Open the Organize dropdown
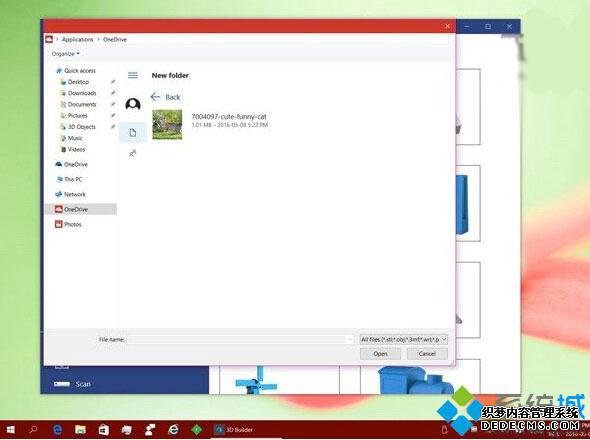The width and height of the screenshot is (590, 440). [x=65, y=54]
